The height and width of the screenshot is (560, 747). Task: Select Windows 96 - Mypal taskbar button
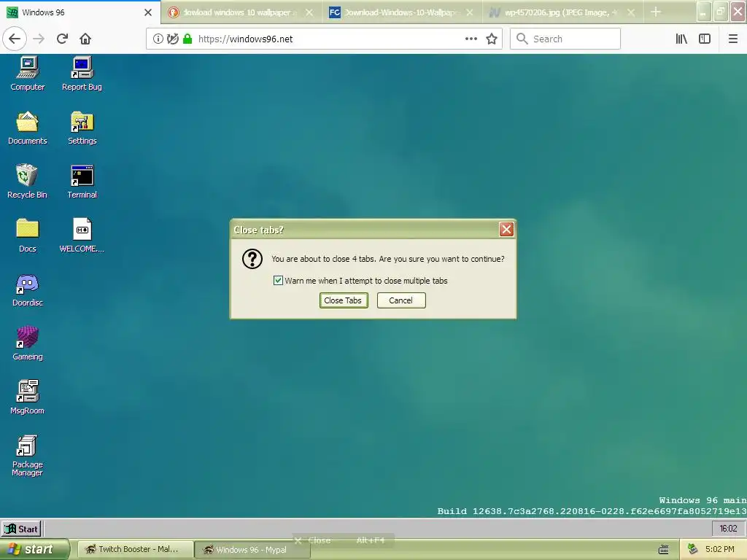click(x=252, y=550)
